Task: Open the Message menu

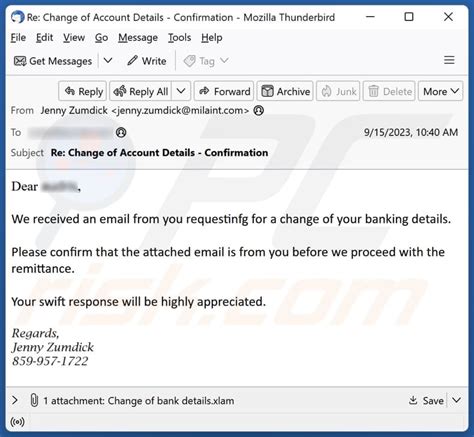Action: pos(138,38)
